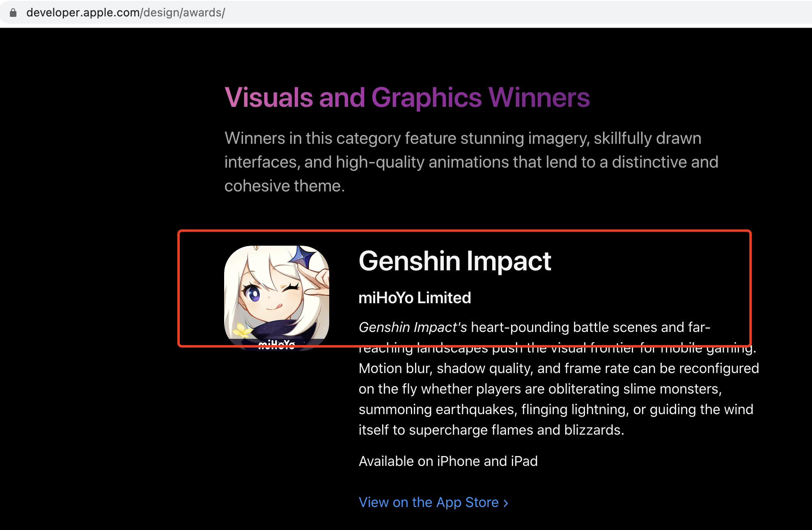Click the text line 'cohesive theme.'

pyautogui.click(x=284, y=186)
